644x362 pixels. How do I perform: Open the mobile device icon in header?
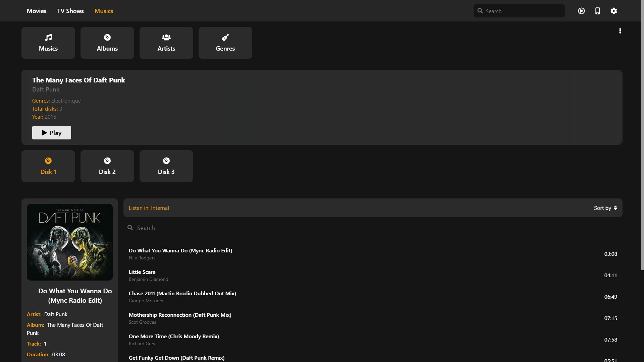(x=597, y=11)
